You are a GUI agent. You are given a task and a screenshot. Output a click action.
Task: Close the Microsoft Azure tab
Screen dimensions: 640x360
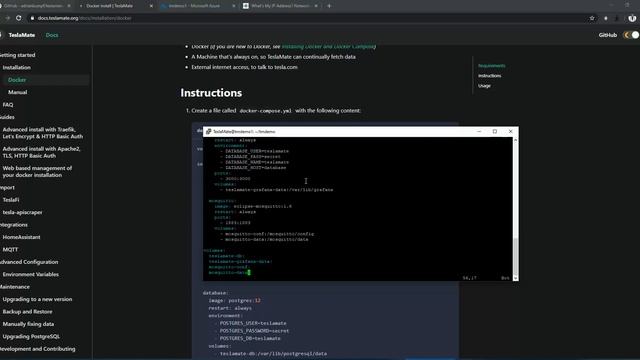(234, 6)
